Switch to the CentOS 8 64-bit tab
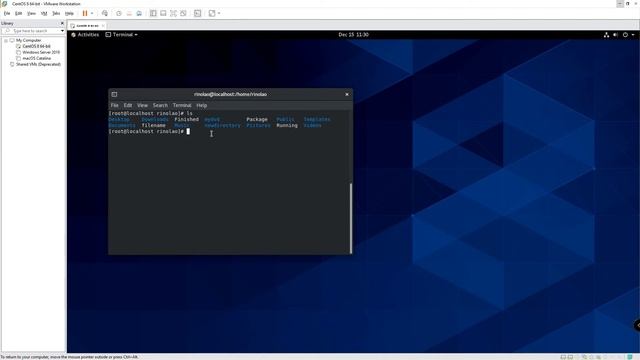640x360 pixels. point(87,25)
